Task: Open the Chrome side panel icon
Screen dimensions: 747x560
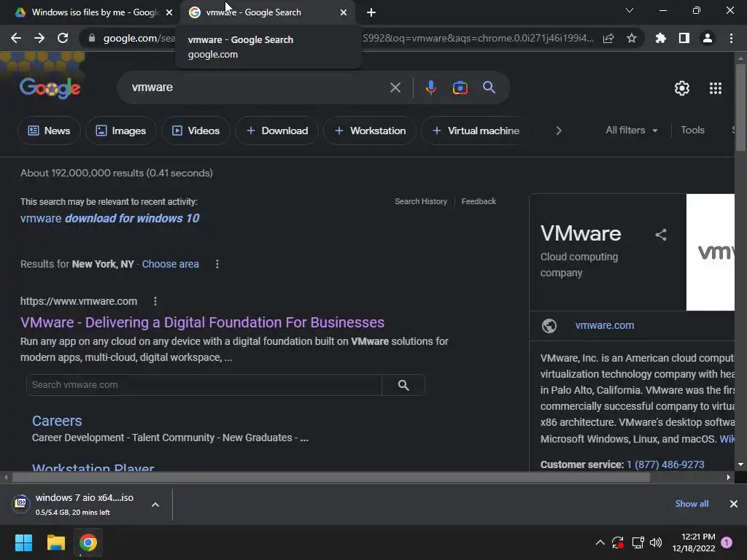Action: click(684, 38)
